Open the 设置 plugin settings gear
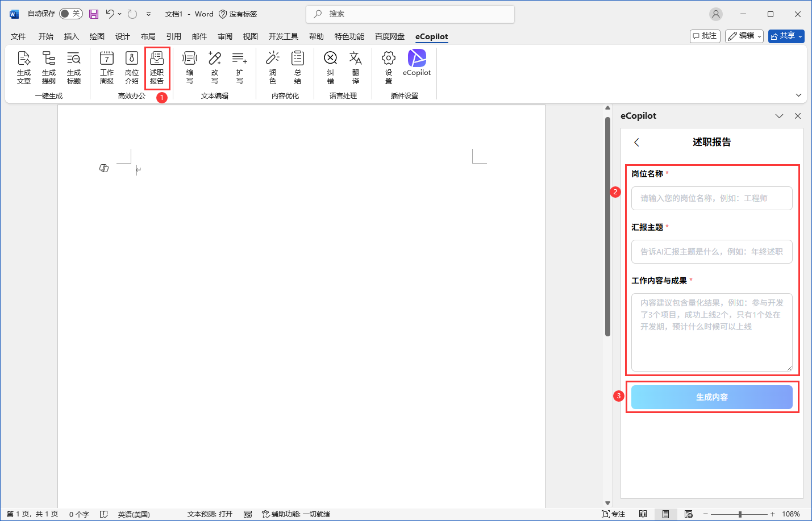The width and height of the screenshot is (812, 521). coord(389,67)
